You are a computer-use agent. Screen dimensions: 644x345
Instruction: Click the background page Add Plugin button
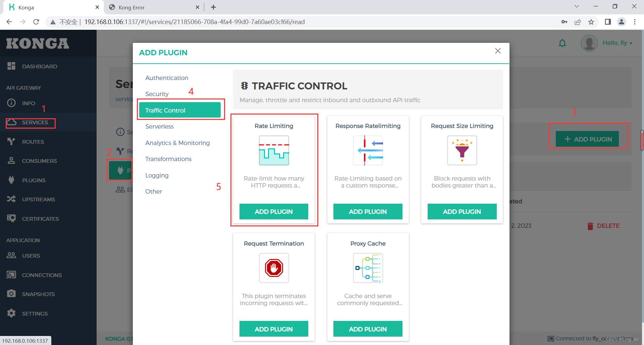tap(587, 139)
